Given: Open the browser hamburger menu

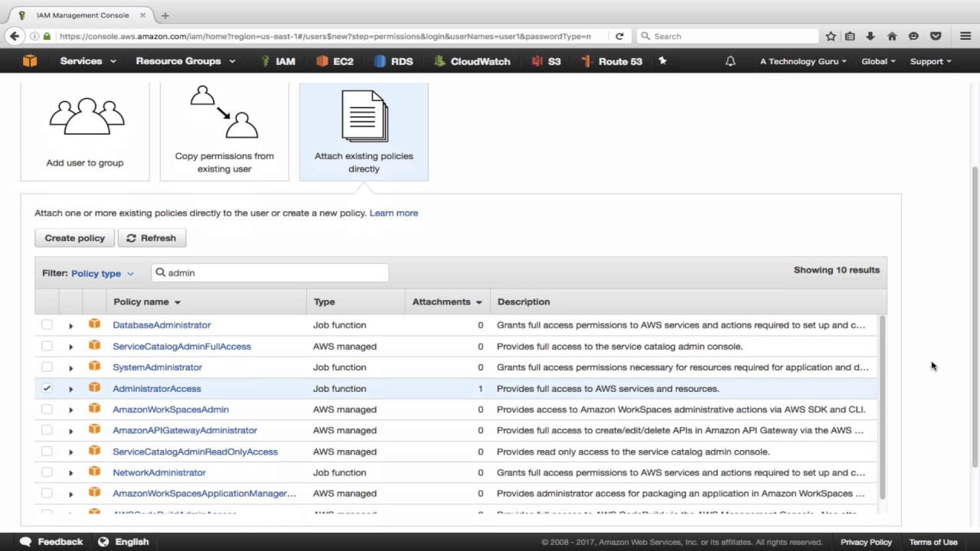Looking at the screenshot, I should click(965, 36).
